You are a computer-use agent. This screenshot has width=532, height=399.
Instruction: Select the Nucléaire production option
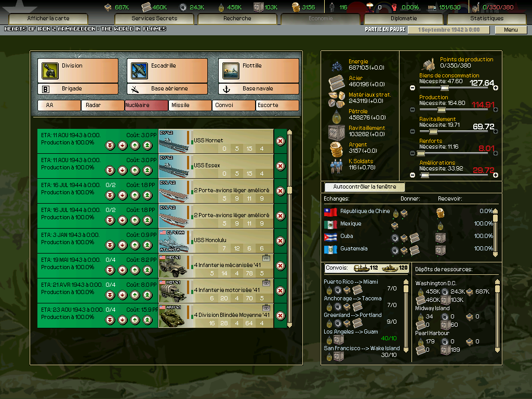tap(146, 105)
